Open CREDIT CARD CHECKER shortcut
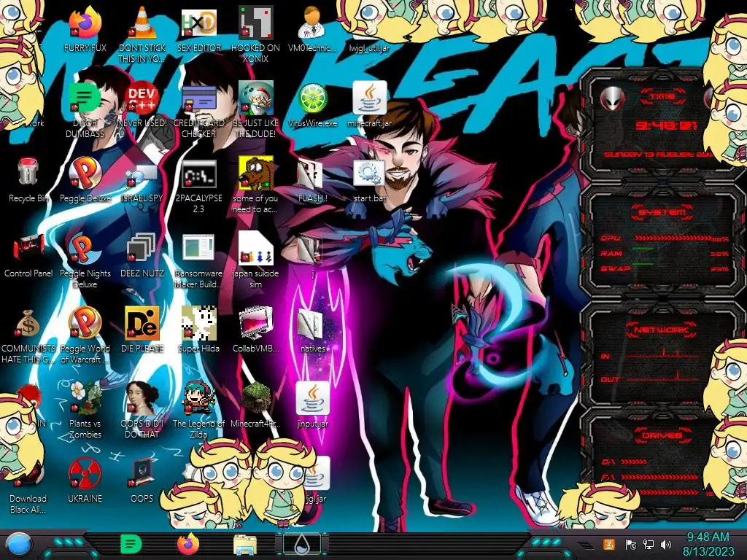This screenshot has height=560, width=747. click(x=198, y=98)
